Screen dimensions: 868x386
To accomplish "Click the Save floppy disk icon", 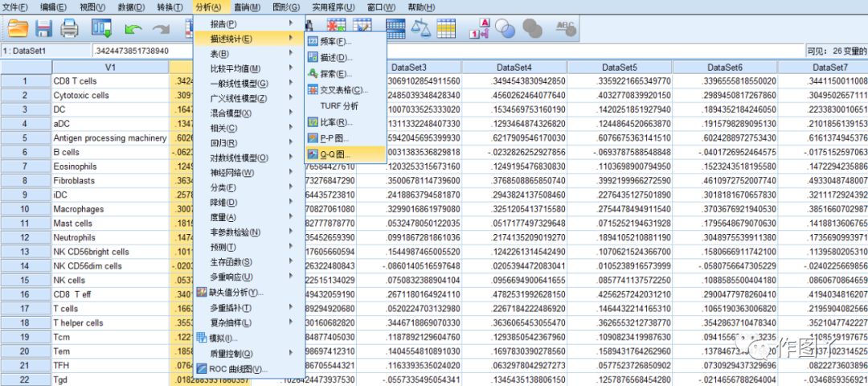I will point(43,27).
